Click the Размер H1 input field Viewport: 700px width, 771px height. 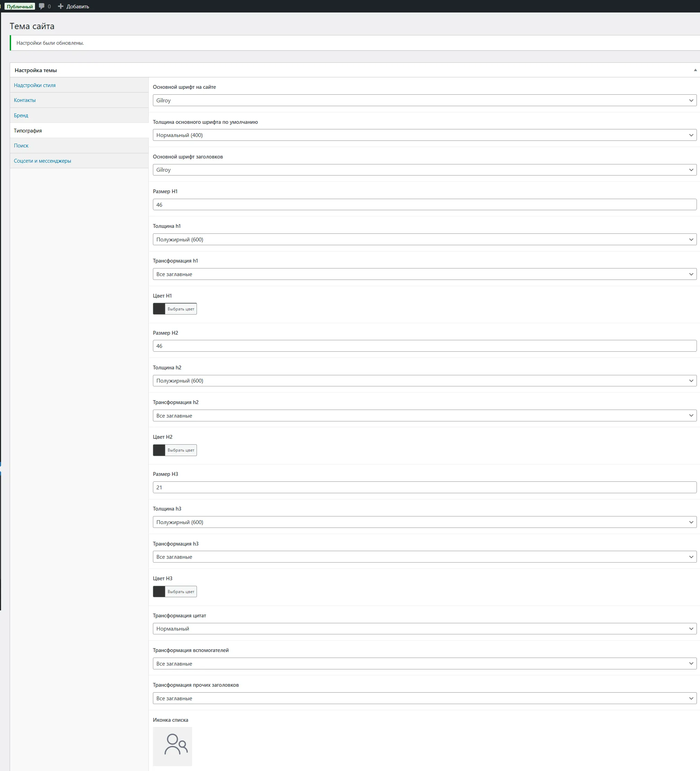coord(424,205)
